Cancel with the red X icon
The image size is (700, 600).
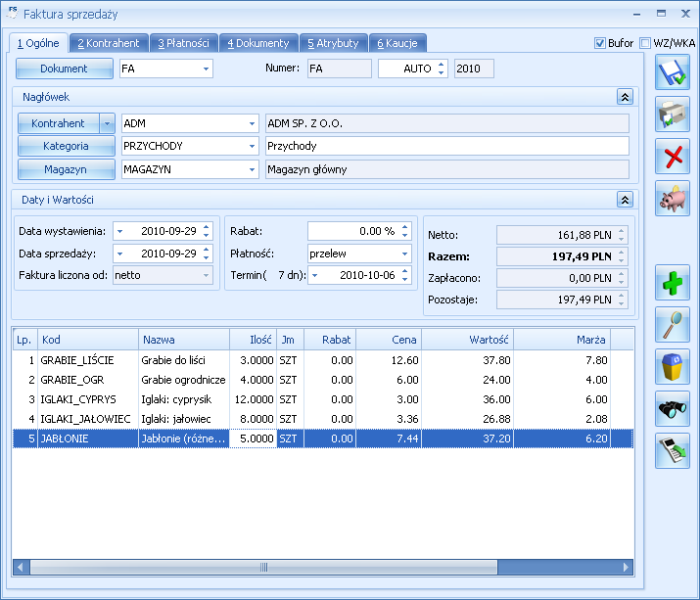pos(673,157)
